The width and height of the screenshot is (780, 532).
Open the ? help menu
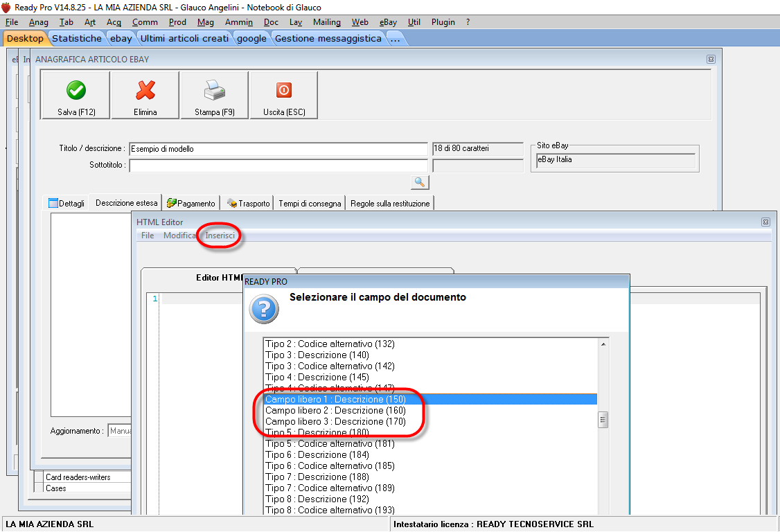468,22
